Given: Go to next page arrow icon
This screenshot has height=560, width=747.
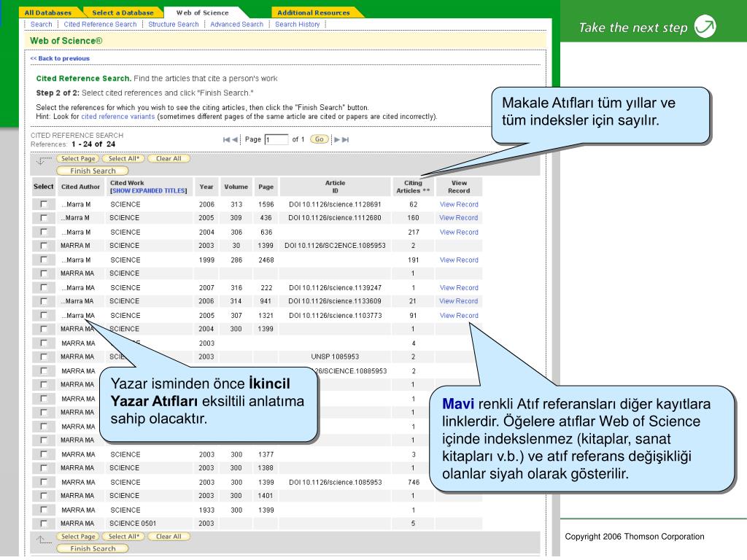Looking at the screenshot, I should (337, 139).
